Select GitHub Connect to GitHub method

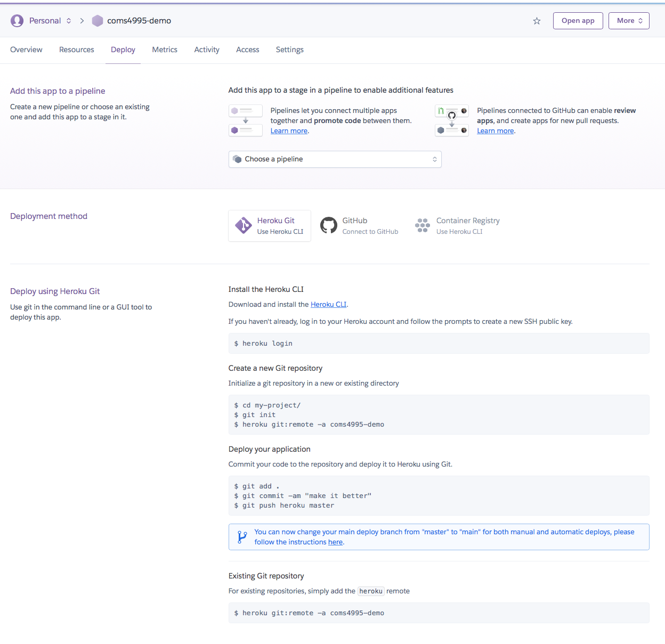tap(359, 226)
